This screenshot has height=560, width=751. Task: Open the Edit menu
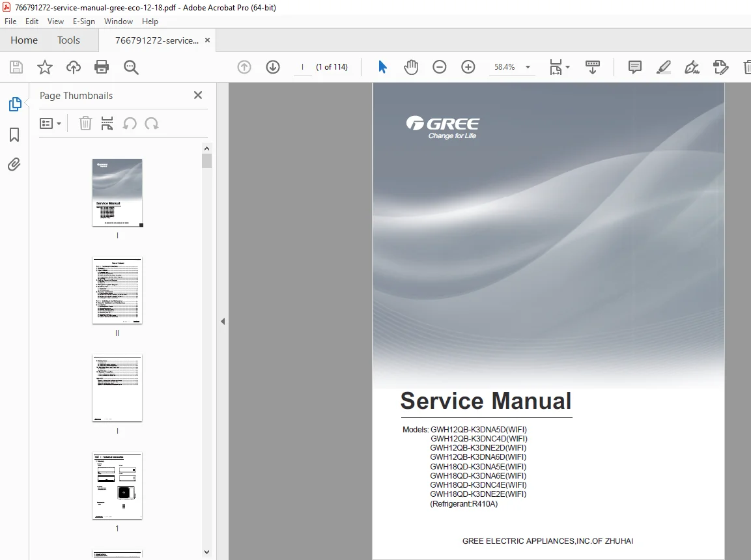pyautogui.click(x=32, y=21)
